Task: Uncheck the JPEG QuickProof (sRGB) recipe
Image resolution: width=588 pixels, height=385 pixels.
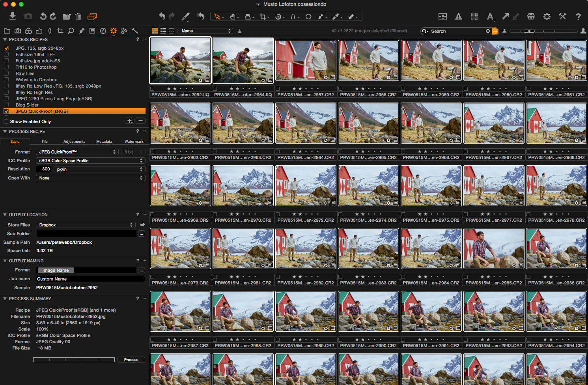Action: pos(6,111)
